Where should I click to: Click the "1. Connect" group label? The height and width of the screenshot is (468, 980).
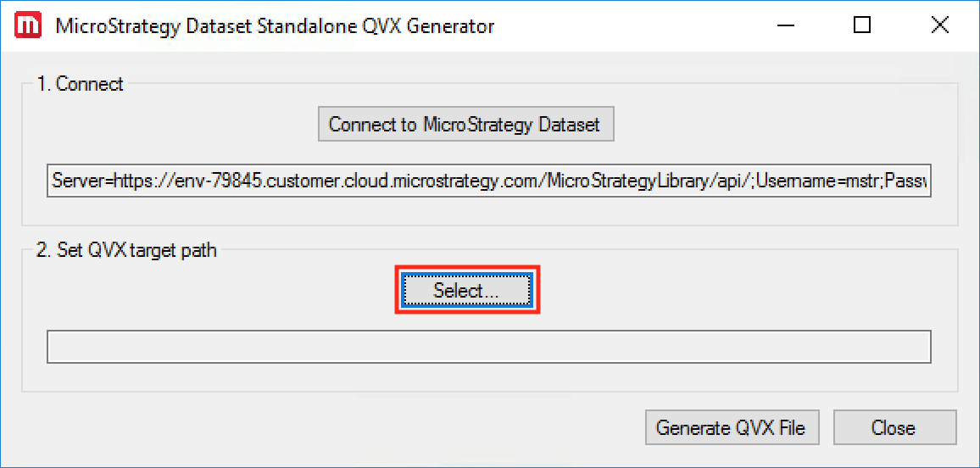click(81, 84)
